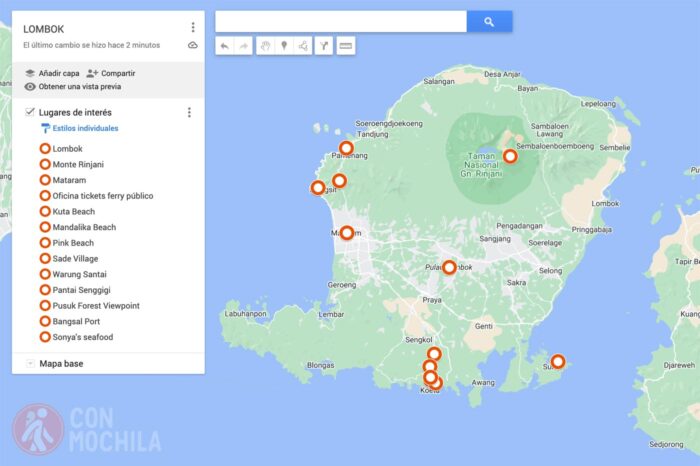Click Compartir to share the map
Image resolution: width=700 pixels, height=466 pixels.
click(x=111, y=73)
